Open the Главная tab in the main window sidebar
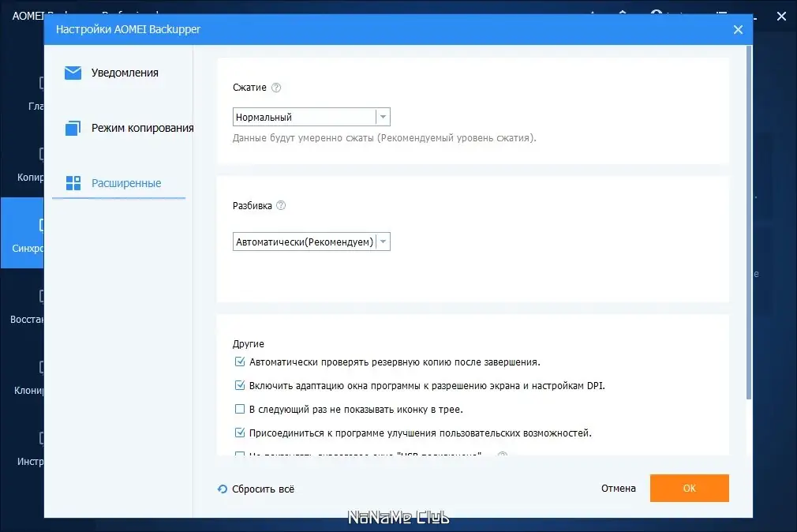Screen dimensions: 797x532 (x=22, y=92)
